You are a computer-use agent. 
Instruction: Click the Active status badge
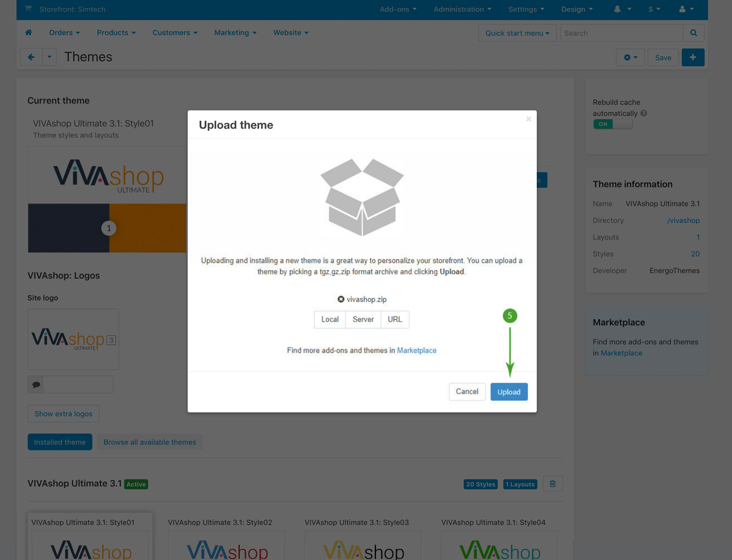point(136,484)
